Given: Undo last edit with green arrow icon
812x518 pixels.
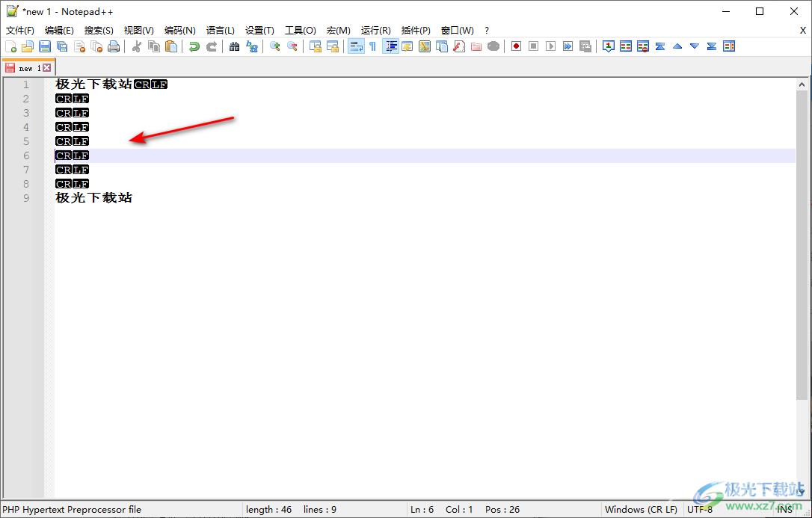Looking at the screenshot, I should [x=194, y=46].
